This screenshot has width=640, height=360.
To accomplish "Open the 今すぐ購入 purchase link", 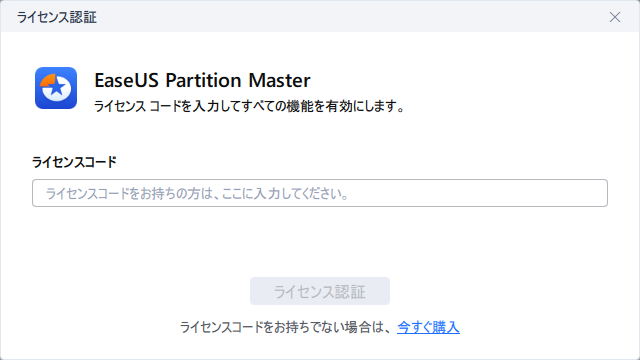I will [x=428, y=327].
